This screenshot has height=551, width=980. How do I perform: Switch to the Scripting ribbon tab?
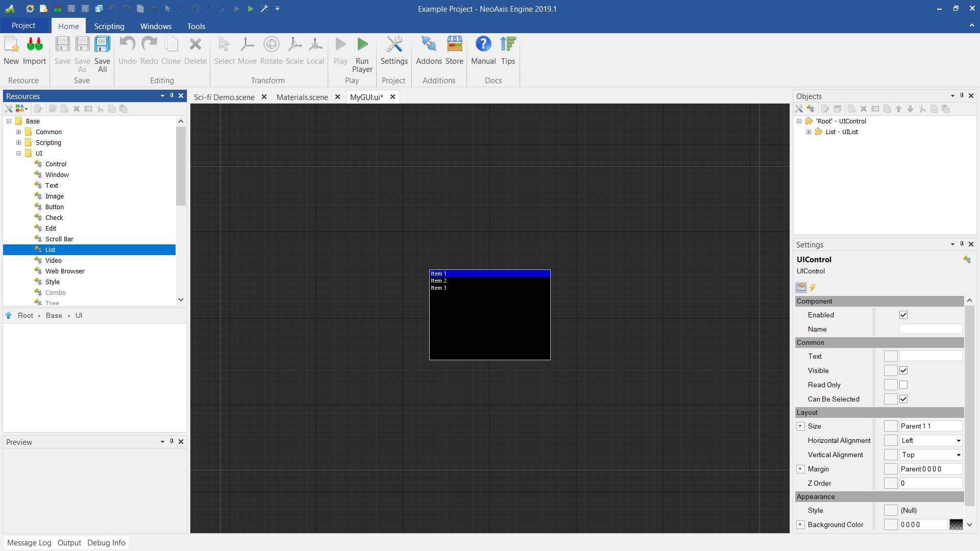tap(109, 26)
